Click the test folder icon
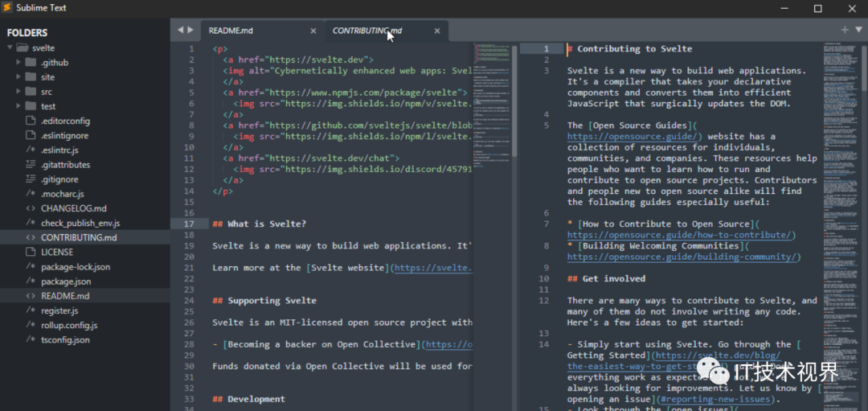868x411 pixels. [x=31, y=106]
